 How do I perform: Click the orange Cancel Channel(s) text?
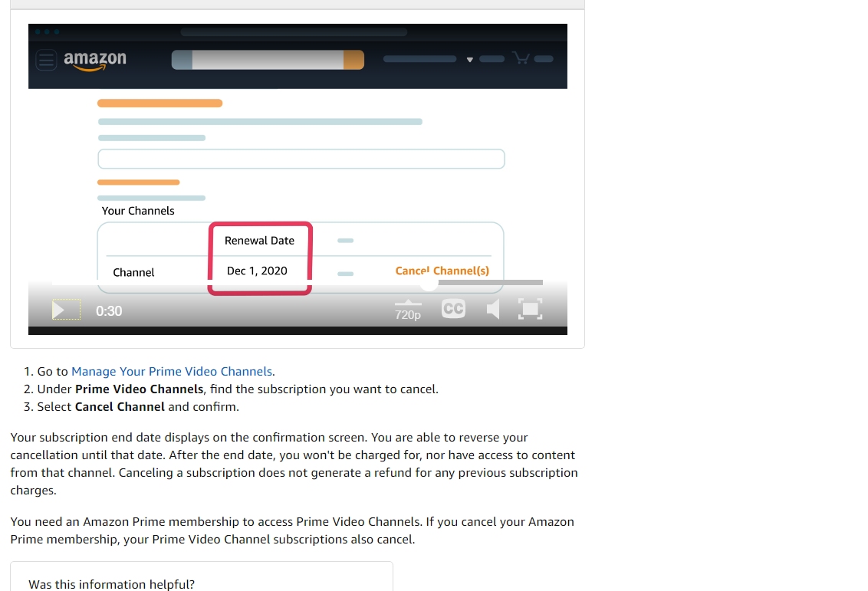[442, 271]
